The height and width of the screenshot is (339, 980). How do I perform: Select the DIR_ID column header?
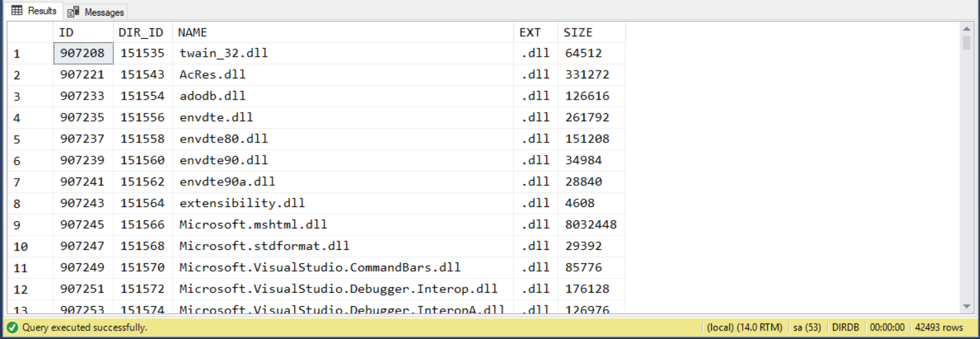(x=142, y=32)
